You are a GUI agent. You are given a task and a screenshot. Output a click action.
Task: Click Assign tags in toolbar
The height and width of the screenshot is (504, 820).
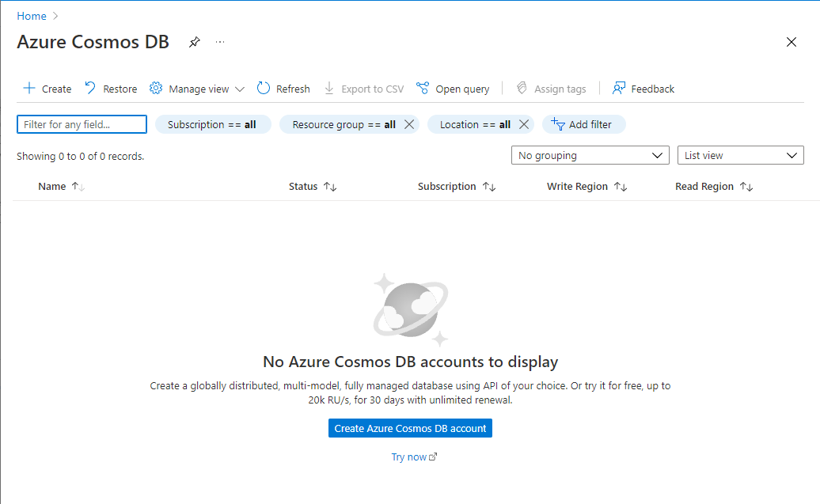551,89
